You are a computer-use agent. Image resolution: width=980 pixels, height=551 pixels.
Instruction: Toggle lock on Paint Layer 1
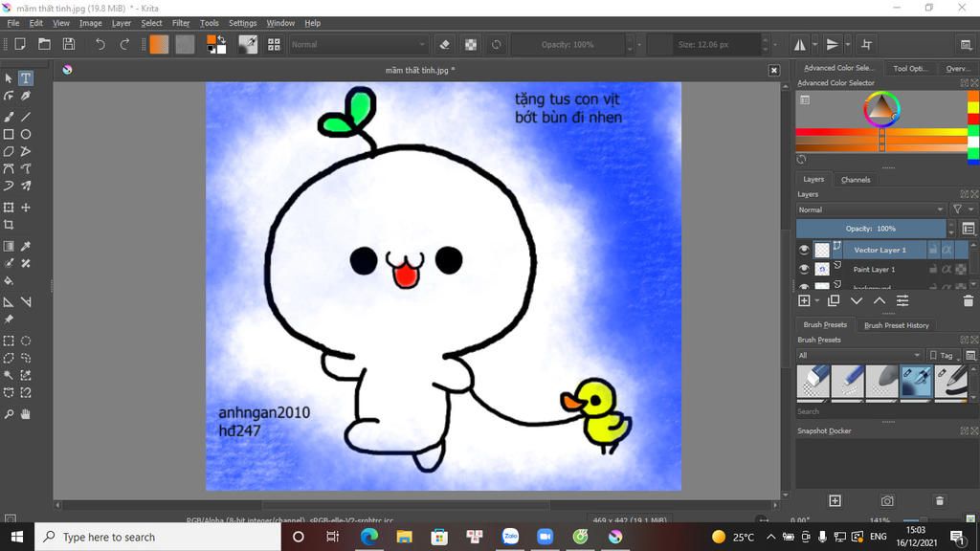pyautogui.click(x=932, y=269)
